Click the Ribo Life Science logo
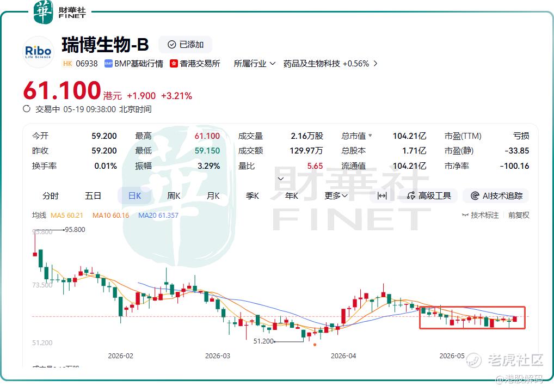The width and height of the screenshot is (554, 392). [38, 52]
